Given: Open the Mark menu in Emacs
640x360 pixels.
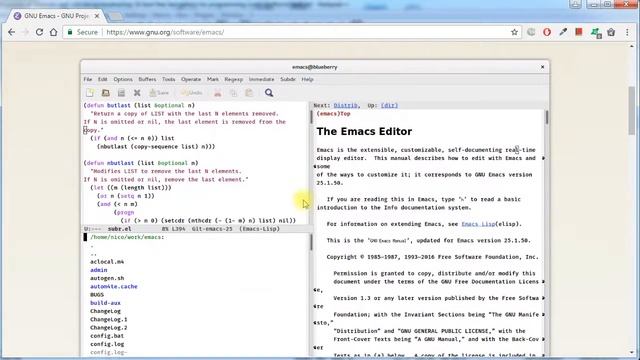Looking at the screenshot, I should point(213,79).
